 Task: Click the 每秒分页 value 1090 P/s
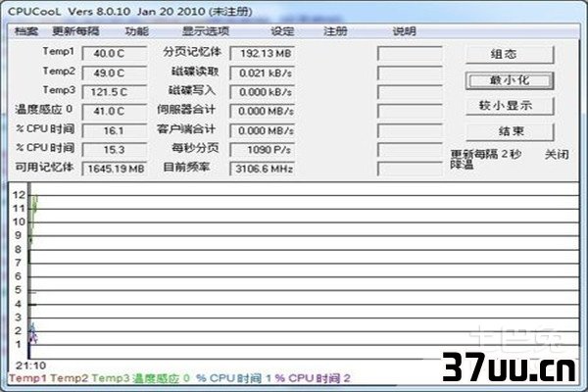click(262, 150)
